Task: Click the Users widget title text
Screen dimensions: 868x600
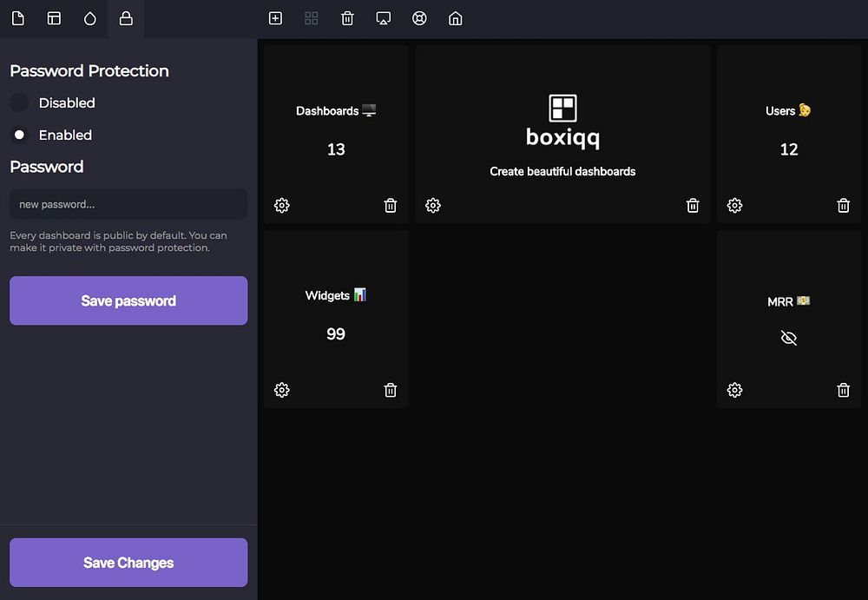Action: tap(788, 110)
